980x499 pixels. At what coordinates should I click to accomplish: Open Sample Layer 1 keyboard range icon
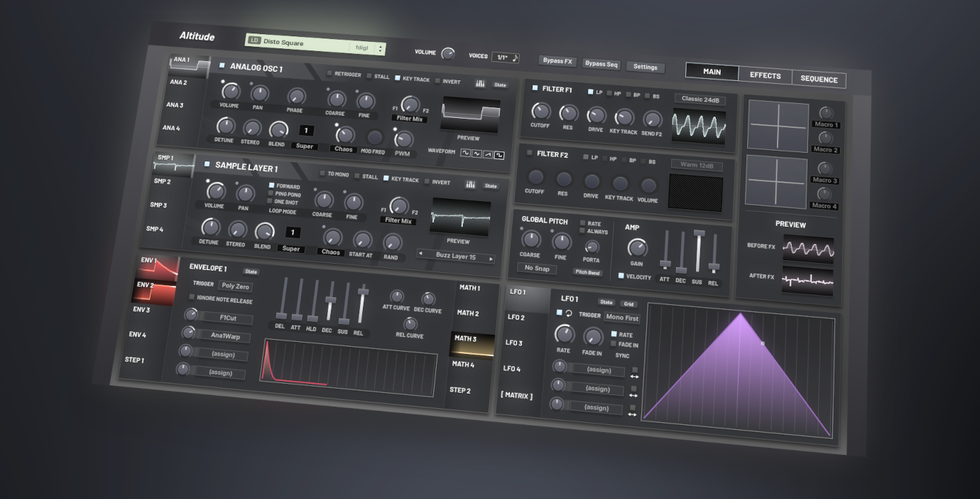point(470,185)
